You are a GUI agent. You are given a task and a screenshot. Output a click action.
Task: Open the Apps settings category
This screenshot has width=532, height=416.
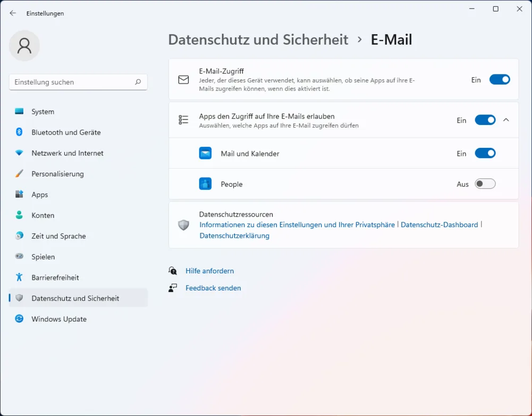tap(40, 195)
